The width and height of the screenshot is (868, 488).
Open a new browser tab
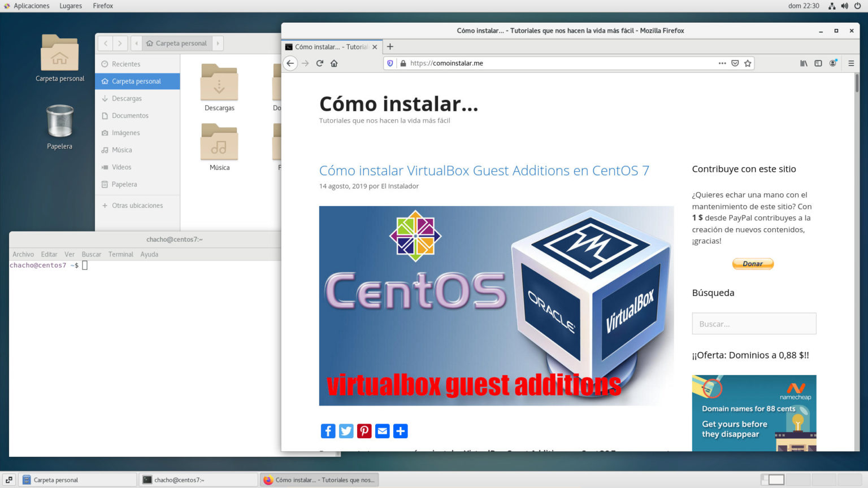pos(389,47)
